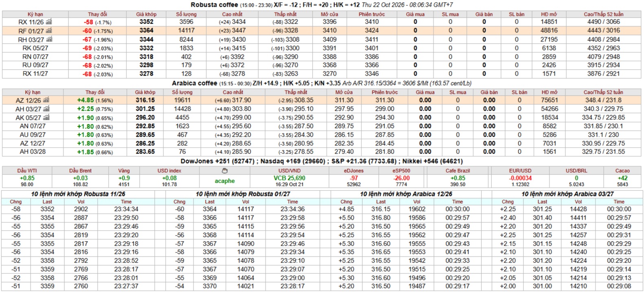
Task: Click the USD index header
Action: pyautogui.click(x=169, y=171)
